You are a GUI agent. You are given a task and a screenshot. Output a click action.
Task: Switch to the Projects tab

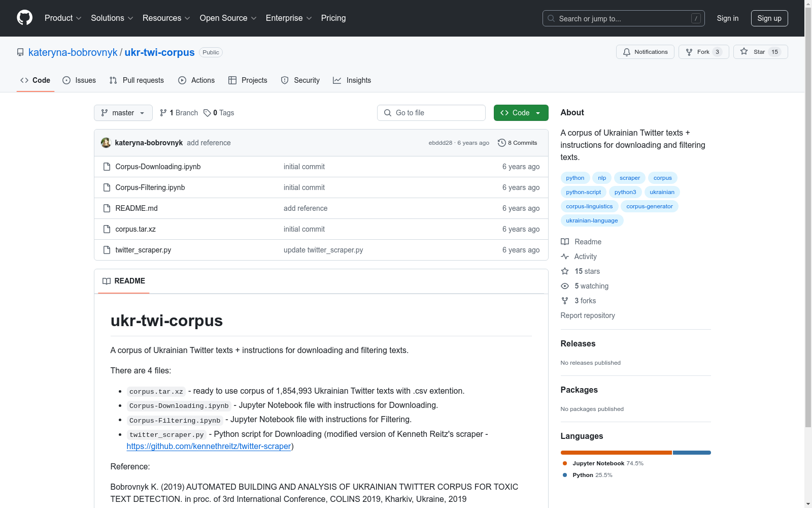(248, 80)
